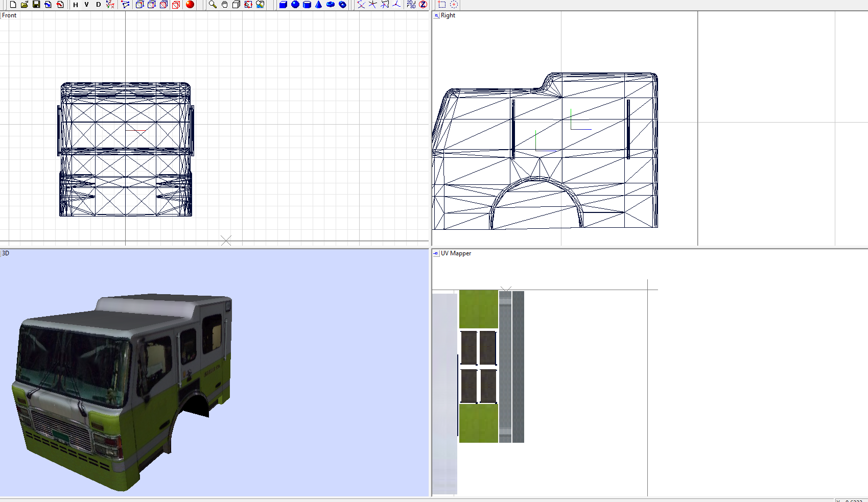
Task: Click the Right viewport title
Action: tap(448, 15)
